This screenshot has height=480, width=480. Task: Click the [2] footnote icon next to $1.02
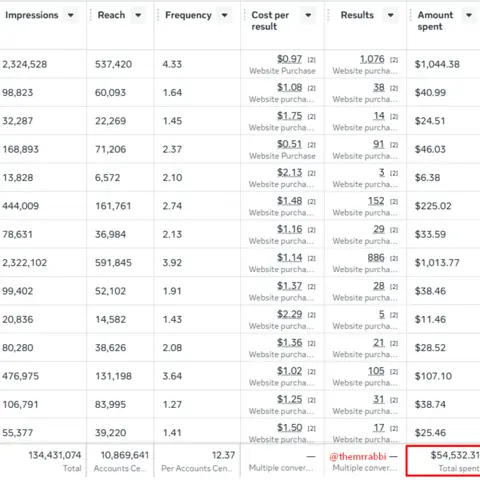(x=311, y=372)
